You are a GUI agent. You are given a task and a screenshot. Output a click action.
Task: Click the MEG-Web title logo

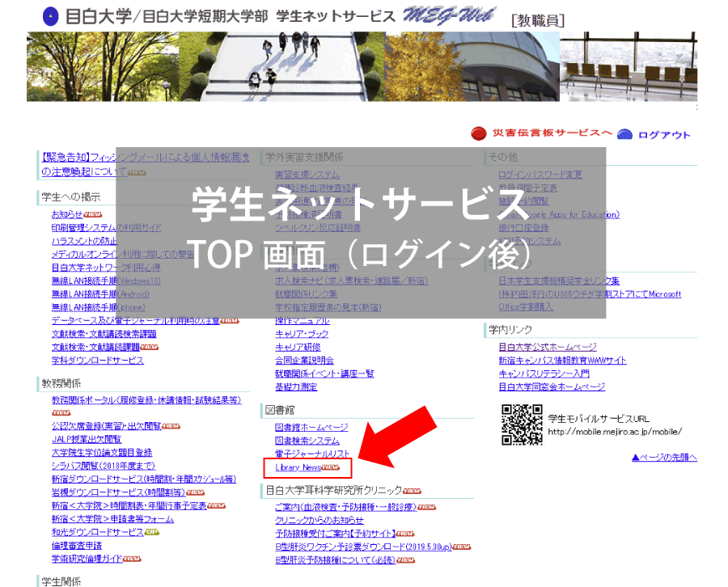[x=449, y=15]
